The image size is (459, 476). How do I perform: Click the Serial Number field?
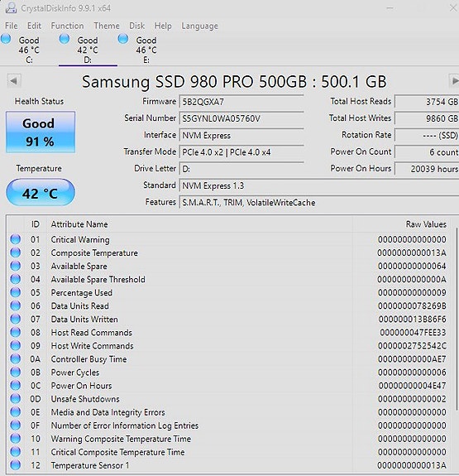pos(241,118)
